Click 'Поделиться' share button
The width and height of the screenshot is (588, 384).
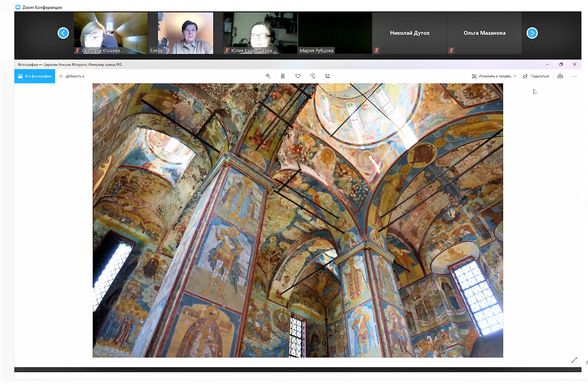[x=536, y=76]
